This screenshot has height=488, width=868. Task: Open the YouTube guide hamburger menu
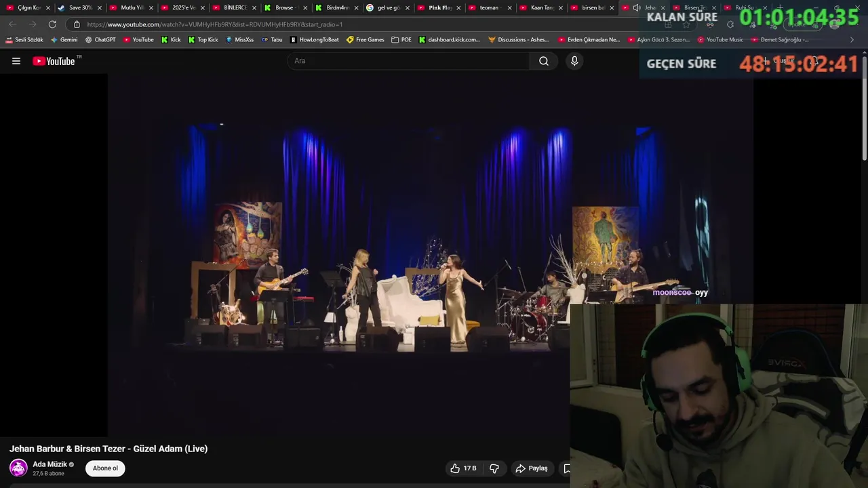[16, 61]
